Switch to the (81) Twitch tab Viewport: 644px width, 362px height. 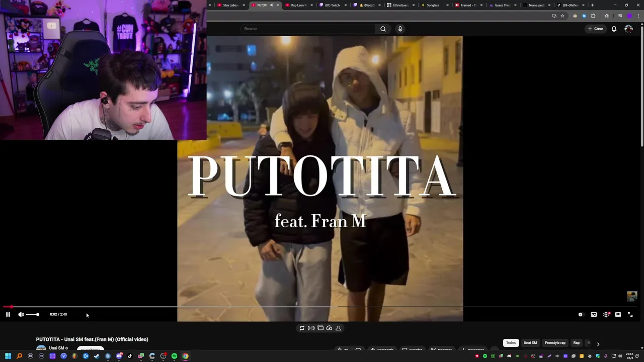[x=332, y=5]
